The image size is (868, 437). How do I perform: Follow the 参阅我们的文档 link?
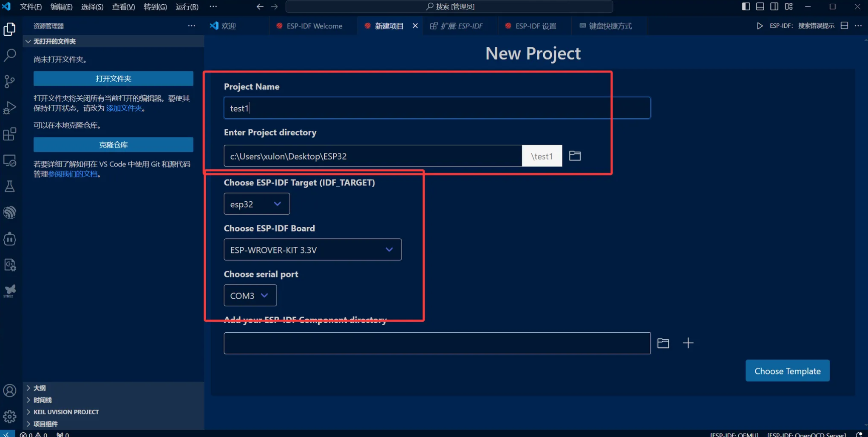(73, 174)
